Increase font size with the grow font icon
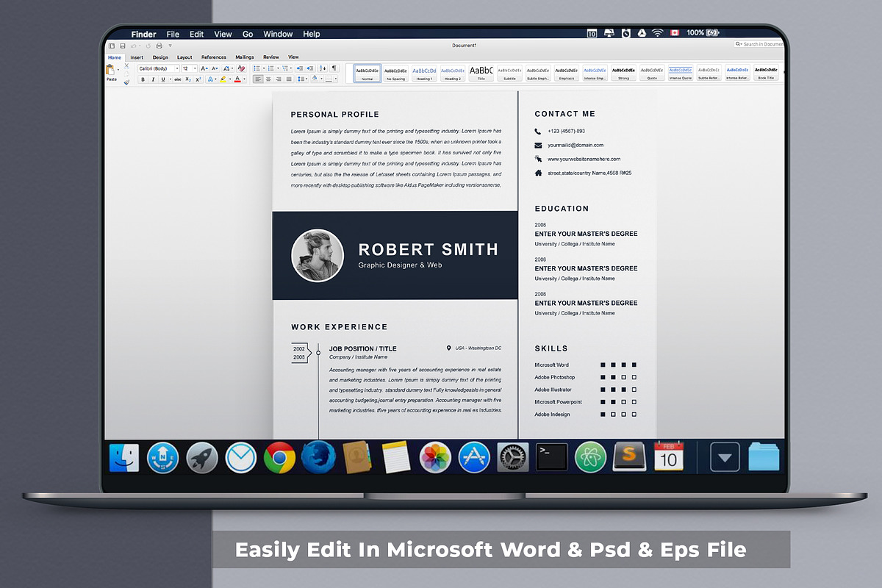 click(204, 68)
